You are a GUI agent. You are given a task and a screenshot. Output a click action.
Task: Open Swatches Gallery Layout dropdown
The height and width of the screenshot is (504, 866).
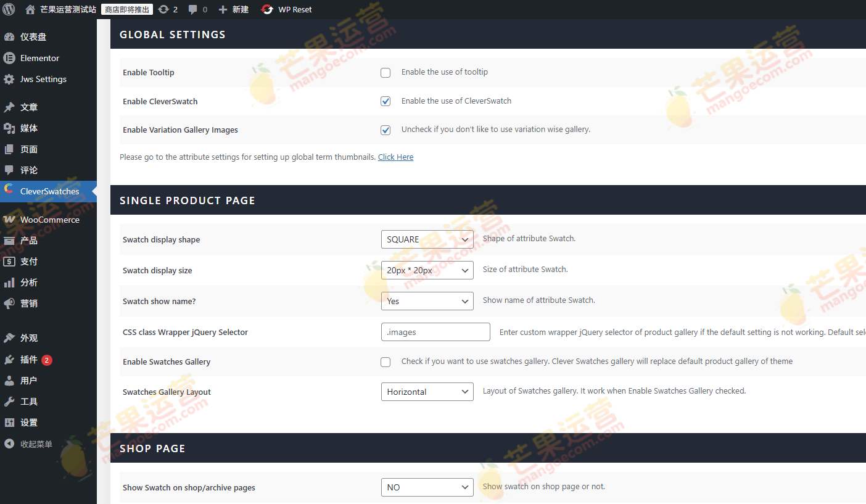427,392
